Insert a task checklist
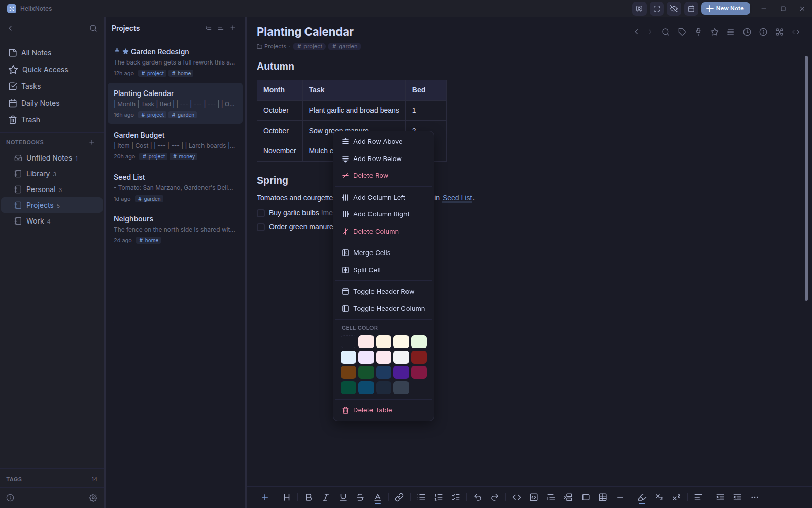Viewport: 812px width, 508px height. 456,497
